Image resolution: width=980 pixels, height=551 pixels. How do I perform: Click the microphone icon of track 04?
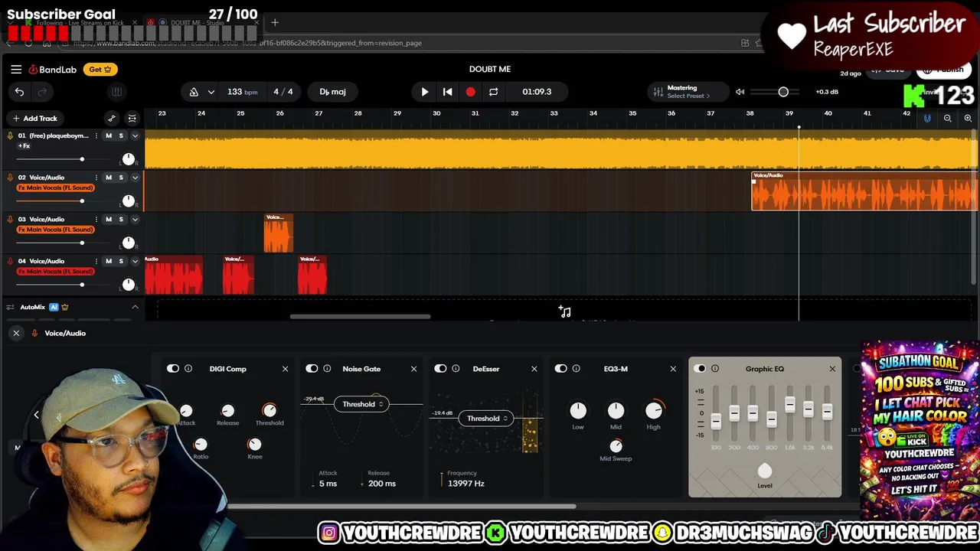[x=10, y=261]
